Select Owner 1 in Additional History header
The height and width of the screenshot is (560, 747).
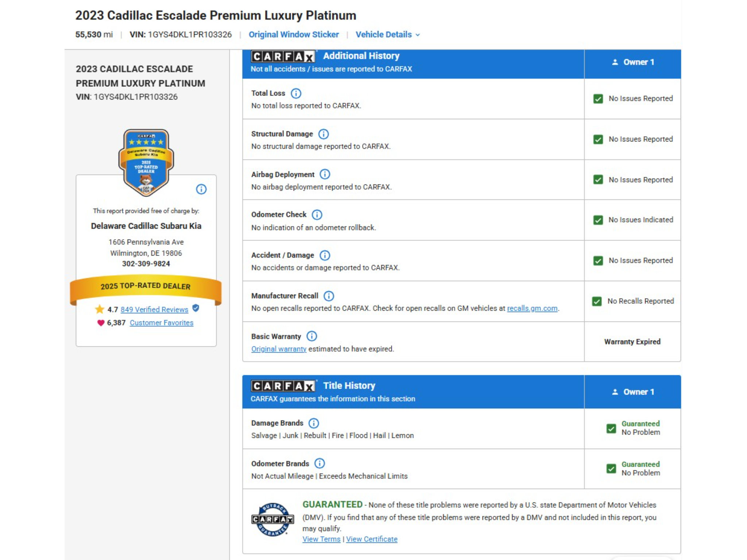click(633, 62)
